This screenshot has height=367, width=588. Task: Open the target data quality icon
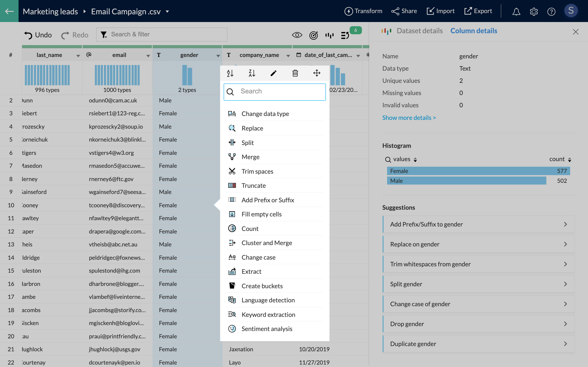click(x=313, y=35)
